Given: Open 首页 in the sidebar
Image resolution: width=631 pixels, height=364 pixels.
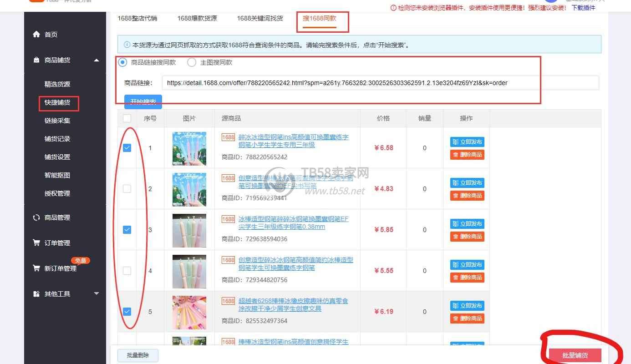Looking at the screenshot, I should pos(51,35).
